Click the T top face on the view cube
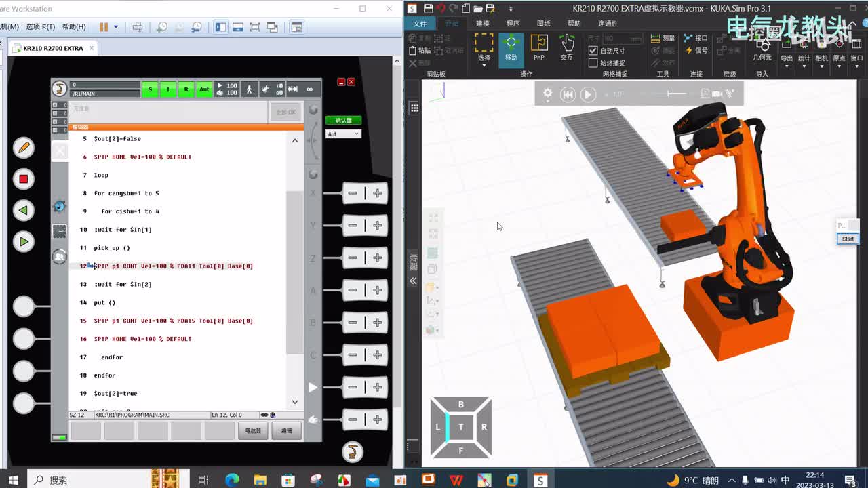Viewport: 868px width, 488px height. click(x=461, y=427)
